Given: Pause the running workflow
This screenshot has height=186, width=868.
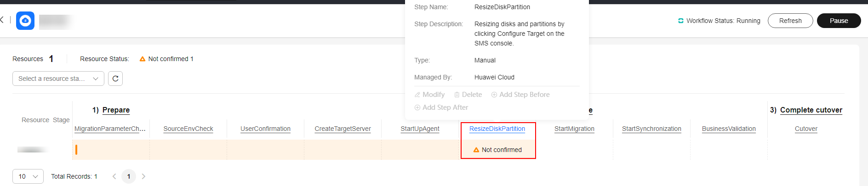Looking at the screenshot, I should (x=839, y=21).
